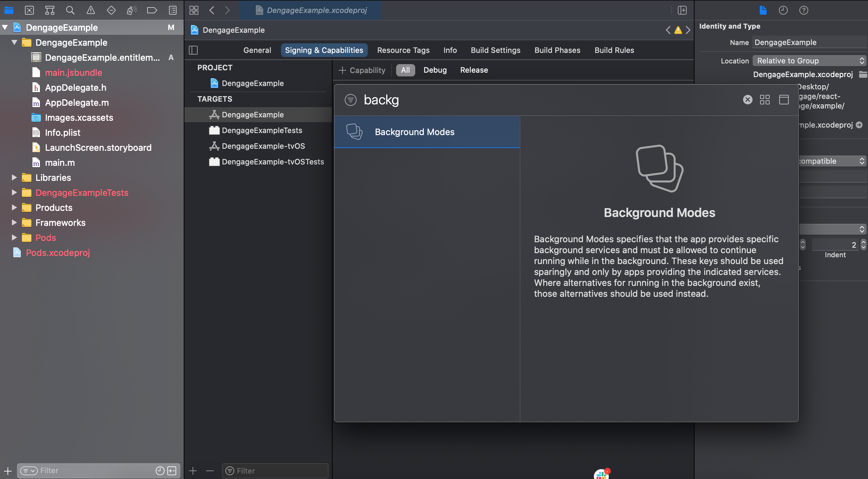The width and height of the screenshot is (868, 479).
Task: Select the Debug configuration filter
Action: [435, 70]
